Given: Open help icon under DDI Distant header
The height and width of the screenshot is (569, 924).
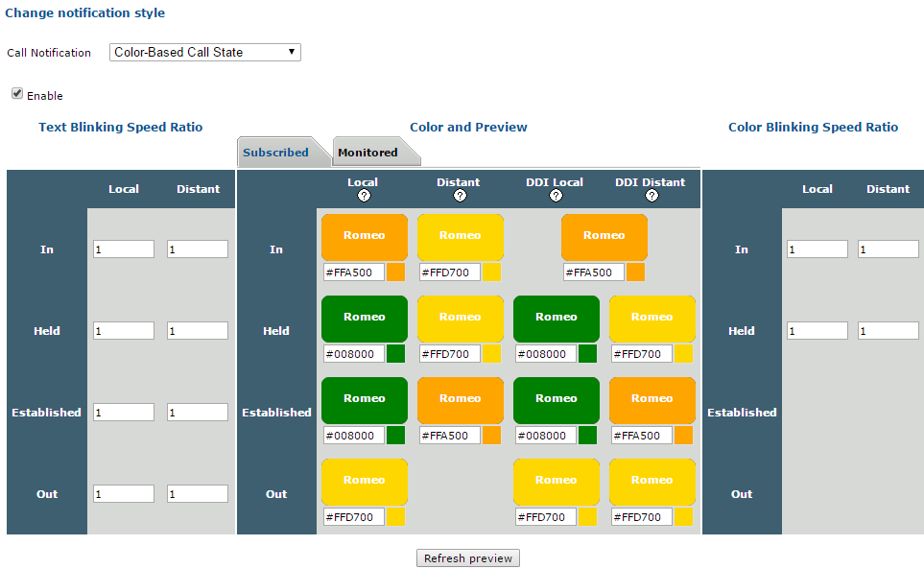Looking at the screenshot, I should point(652,196).
